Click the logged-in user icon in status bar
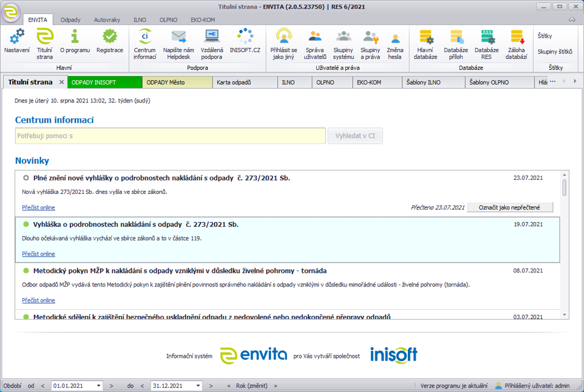This screenshot has height=392, width=584. (x=498, y=386)
